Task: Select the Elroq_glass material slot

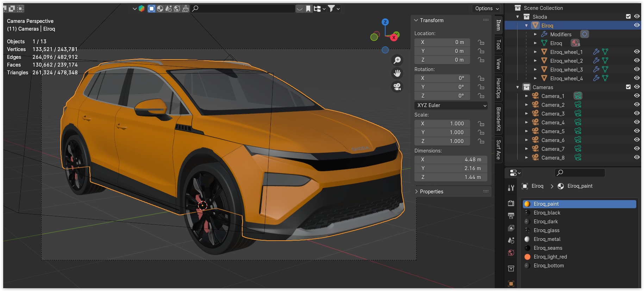Action: point(580,230)
